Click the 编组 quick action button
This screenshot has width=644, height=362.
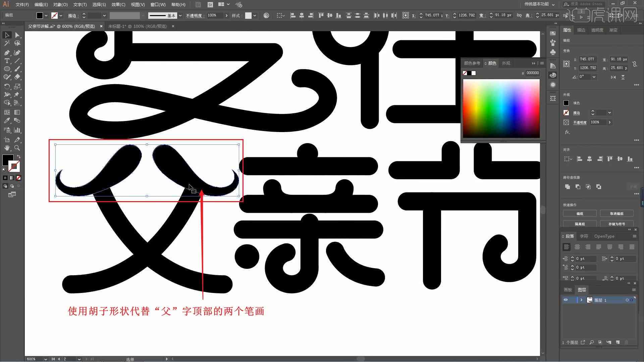tap(580, 214)
